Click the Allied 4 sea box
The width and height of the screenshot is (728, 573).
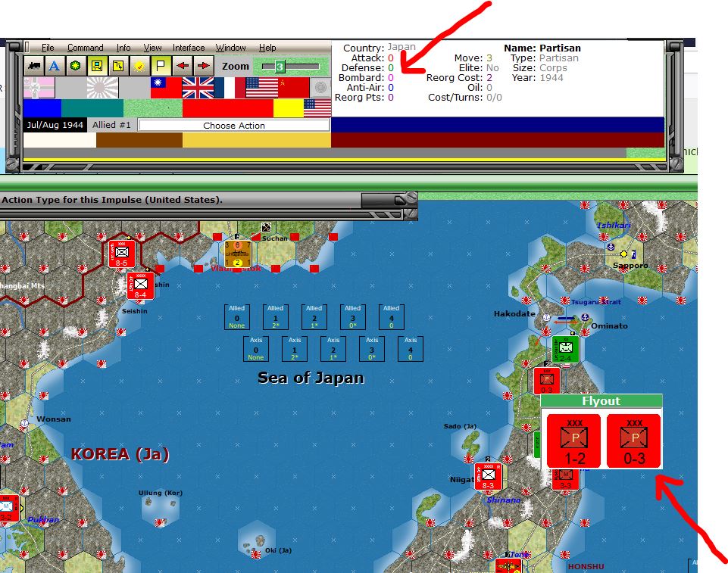pyautogui.click(x=392, y=317)
